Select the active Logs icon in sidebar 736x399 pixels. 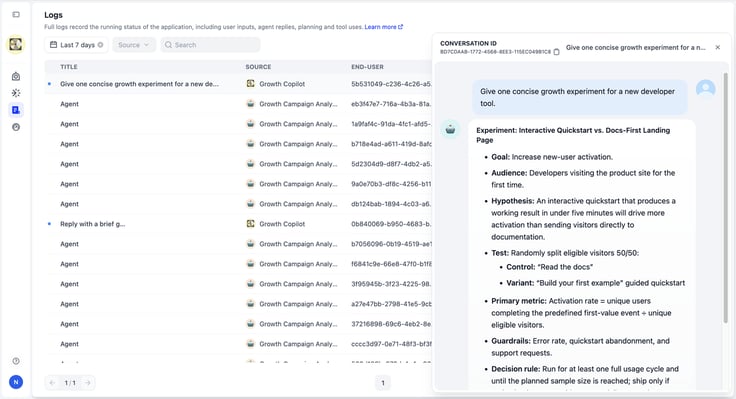16,110
